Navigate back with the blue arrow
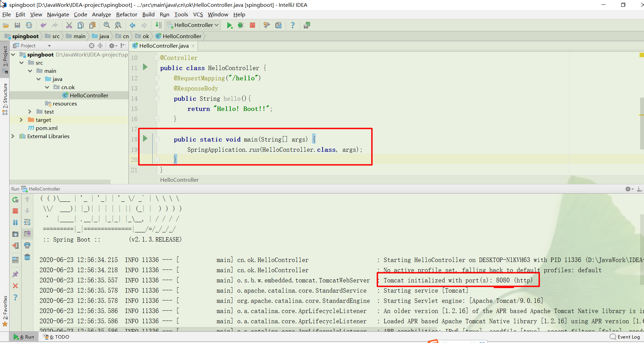 (x=133, y=25)
